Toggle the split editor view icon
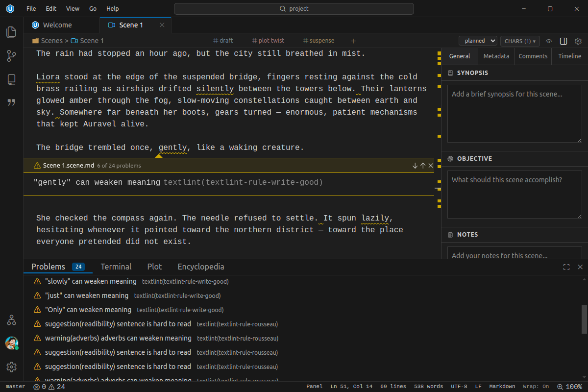The image size is (588, 392). pos(563,41)
